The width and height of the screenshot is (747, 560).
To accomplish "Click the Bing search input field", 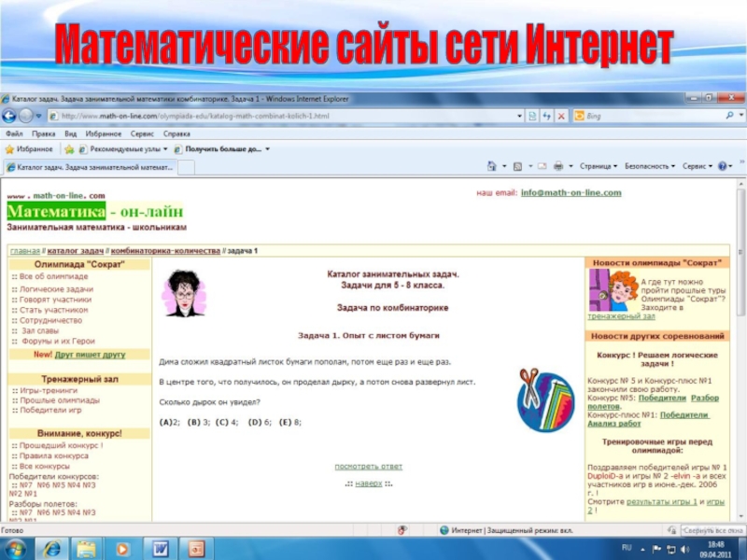I will click(x=654, y=116).
